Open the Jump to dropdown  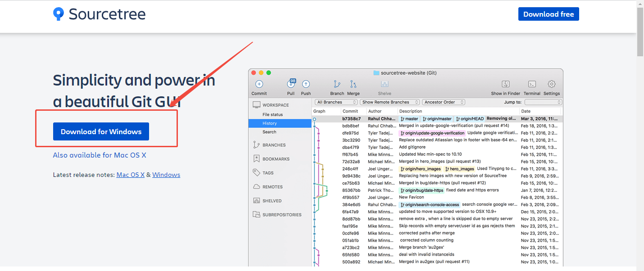pos(543,102)
